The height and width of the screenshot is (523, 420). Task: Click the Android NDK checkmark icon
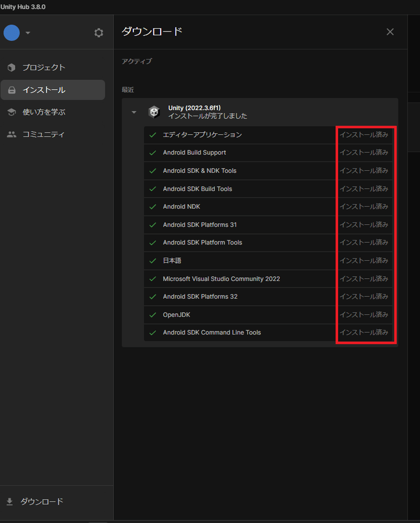click(x=153, y=207)
